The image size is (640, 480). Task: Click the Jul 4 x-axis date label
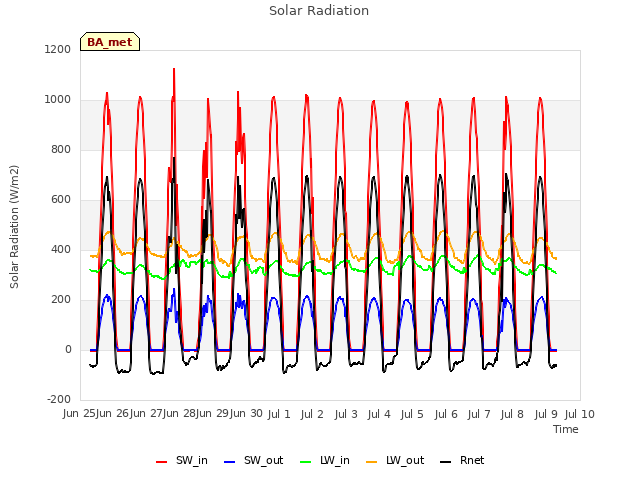pos(379,415)
